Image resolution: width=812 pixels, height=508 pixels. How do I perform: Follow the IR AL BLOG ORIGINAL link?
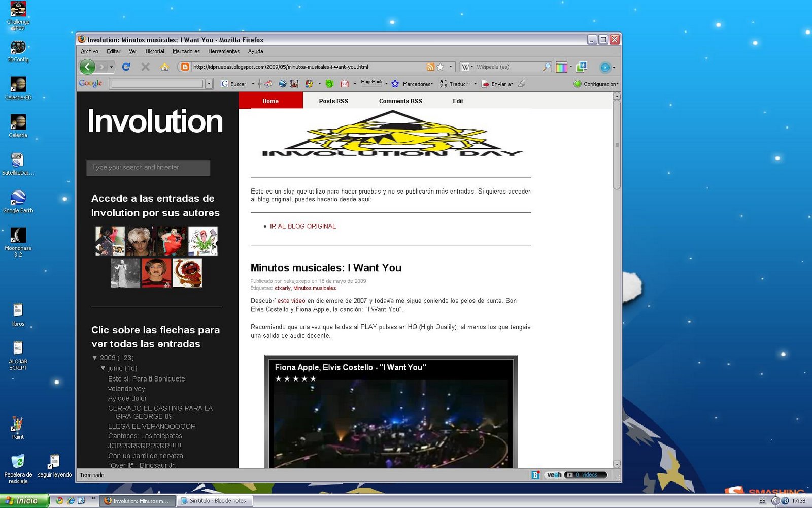point(303,226)
